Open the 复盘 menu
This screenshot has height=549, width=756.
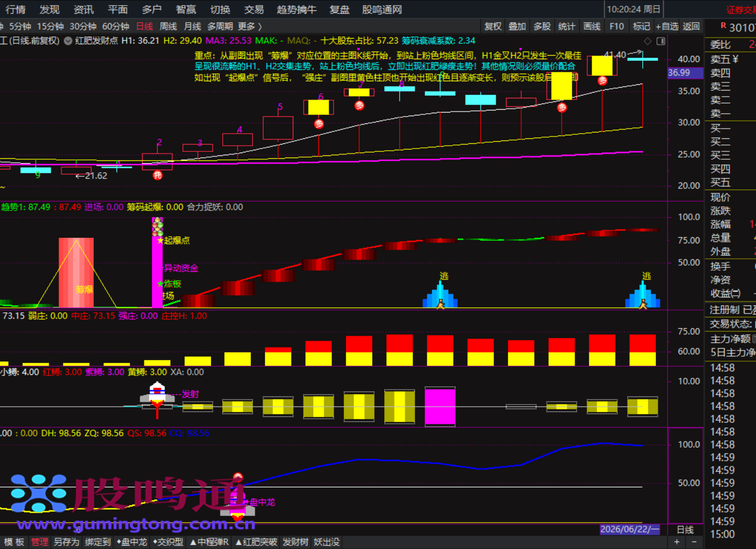pos(339,10)
